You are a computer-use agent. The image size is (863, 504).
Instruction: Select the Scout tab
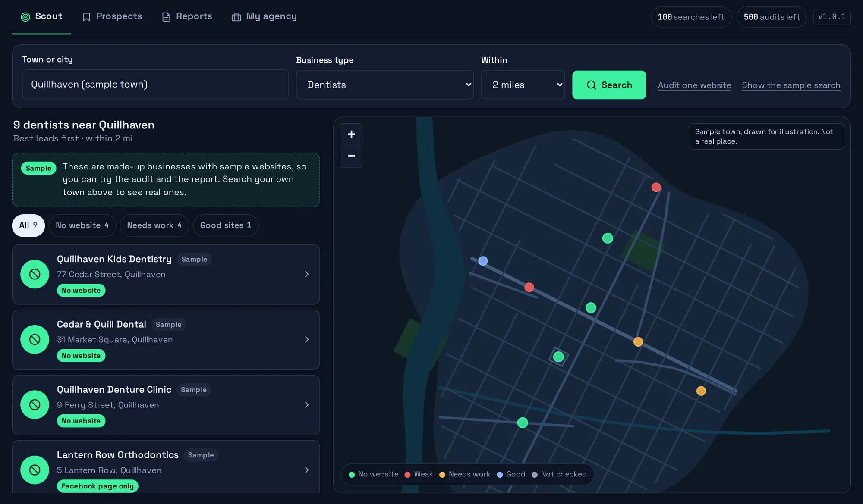[x=41, y=16]
